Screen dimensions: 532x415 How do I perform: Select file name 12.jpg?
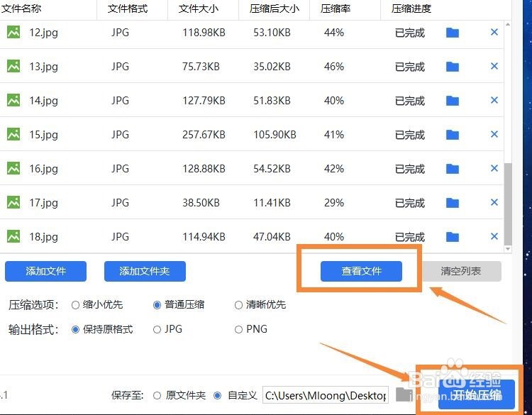[x=43, y=33]
